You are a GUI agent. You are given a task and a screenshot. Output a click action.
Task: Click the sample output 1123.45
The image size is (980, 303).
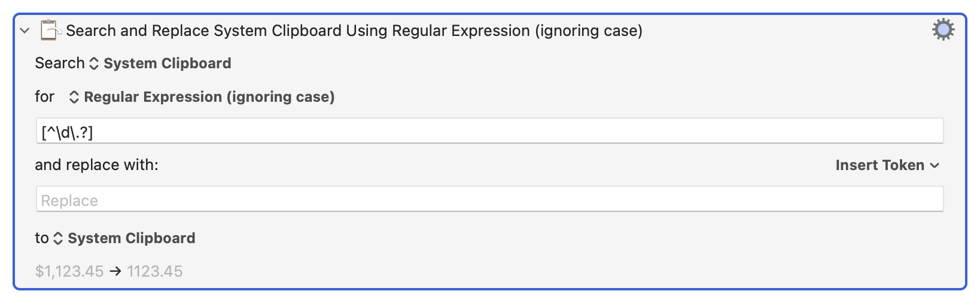[154, 271]
